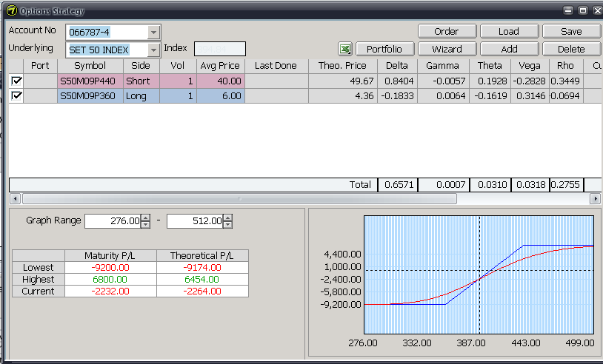This screenshot has width=603, height=364.
Task: Click the 40.00 Avg Price cell
Action: pyautogui.click(x=221, y=81)
